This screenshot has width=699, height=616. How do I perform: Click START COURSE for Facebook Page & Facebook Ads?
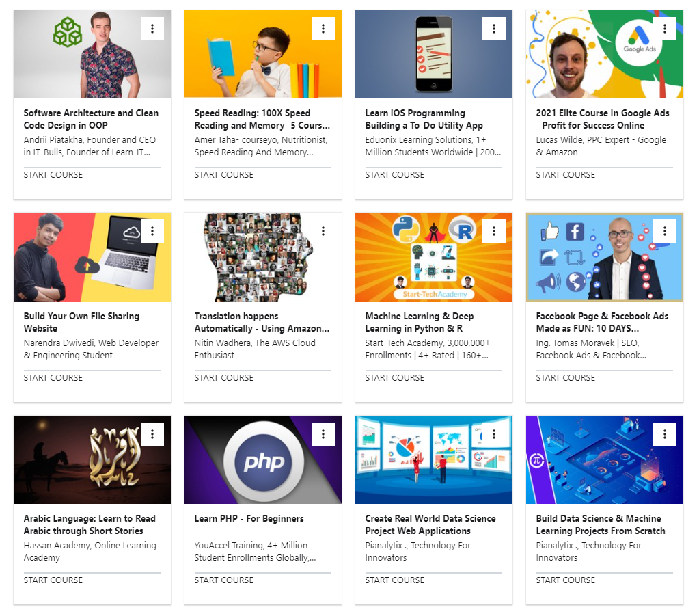tap(565, 378)
